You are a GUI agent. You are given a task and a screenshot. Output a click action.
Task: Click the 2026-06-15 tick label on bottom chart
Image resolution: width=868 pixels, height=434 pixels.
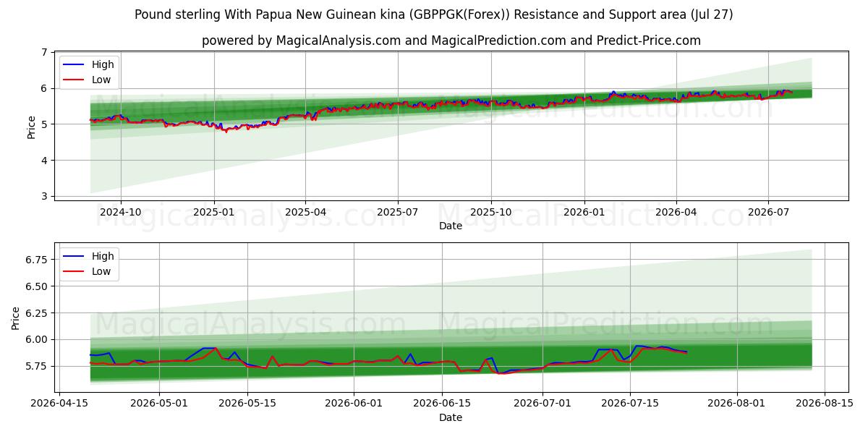(443, 404)
